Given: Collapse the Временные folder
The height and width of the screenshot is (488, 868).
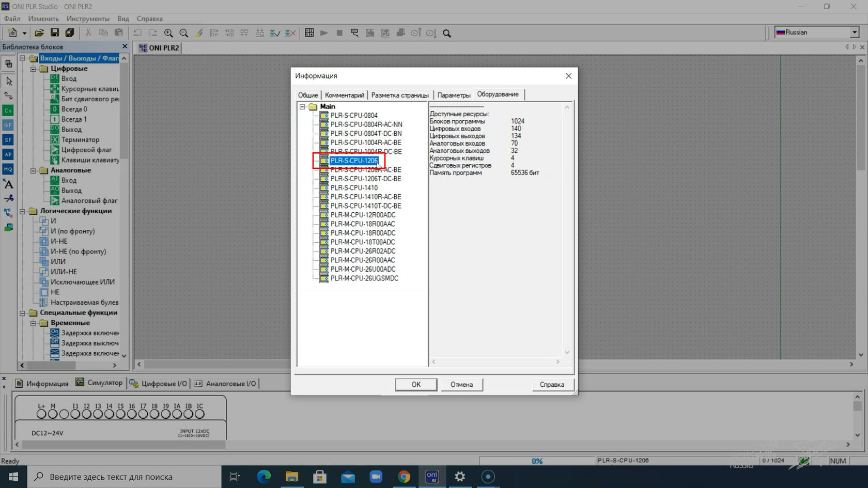Looking at the screenshot, I should (33, 323).
